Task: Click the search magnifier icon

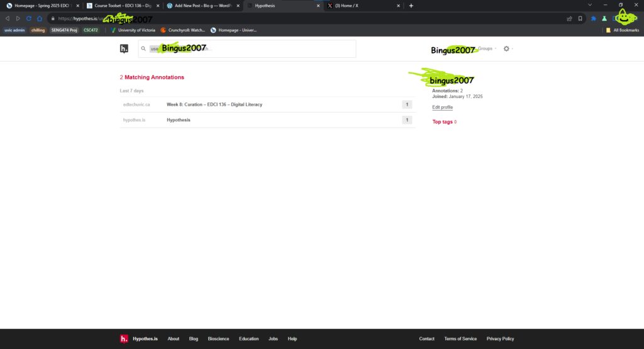Action: [143, 48]
